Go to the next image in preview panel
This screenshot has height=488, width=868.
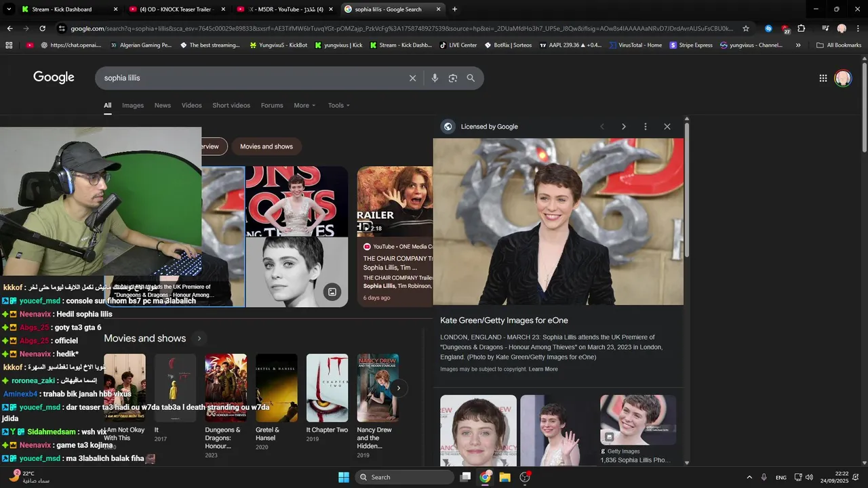[x=624, y=127]
